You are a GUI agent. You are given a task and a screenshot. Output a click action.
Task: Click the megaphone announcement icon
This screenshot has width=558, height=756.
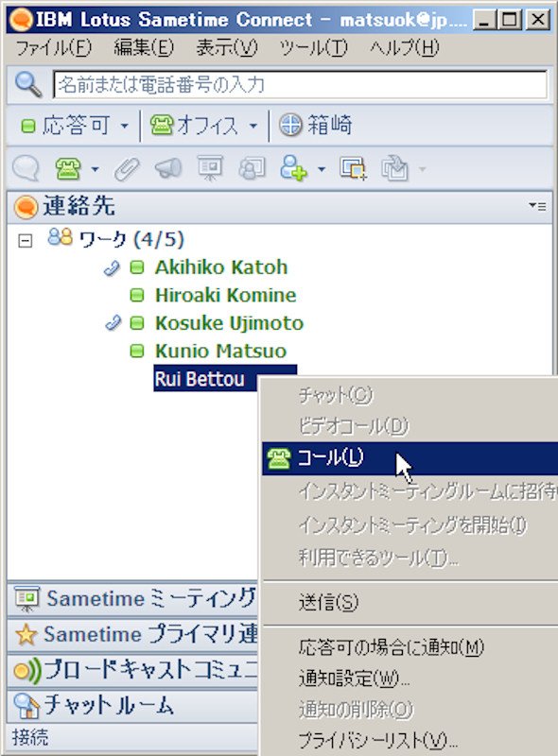(x=168, y=169)
